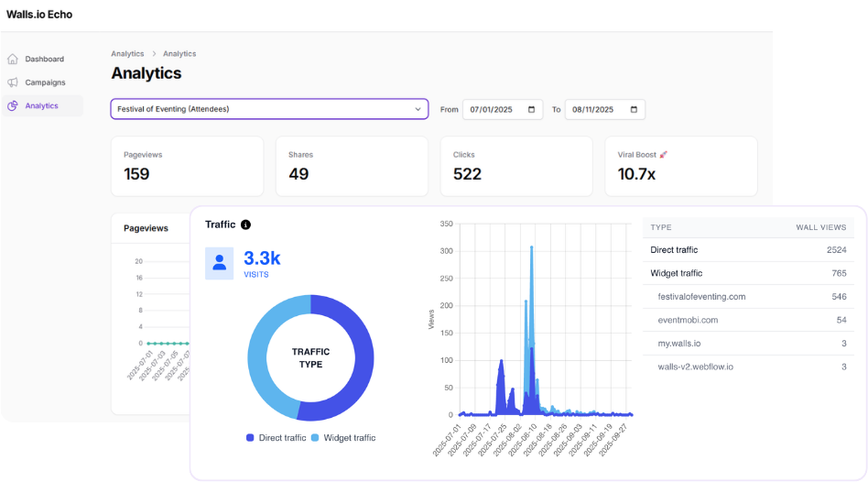Click the Dashboard home icon

pos(13,60)
